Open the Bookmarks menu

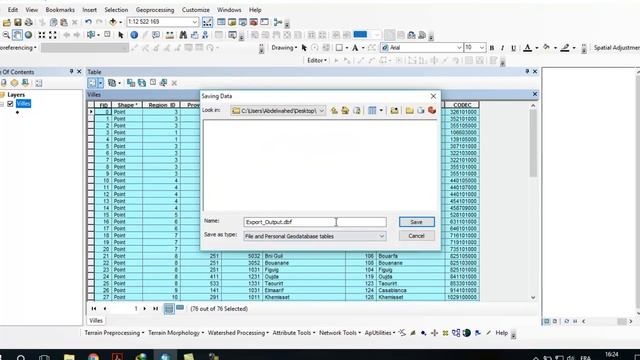(x=60, y=10)
